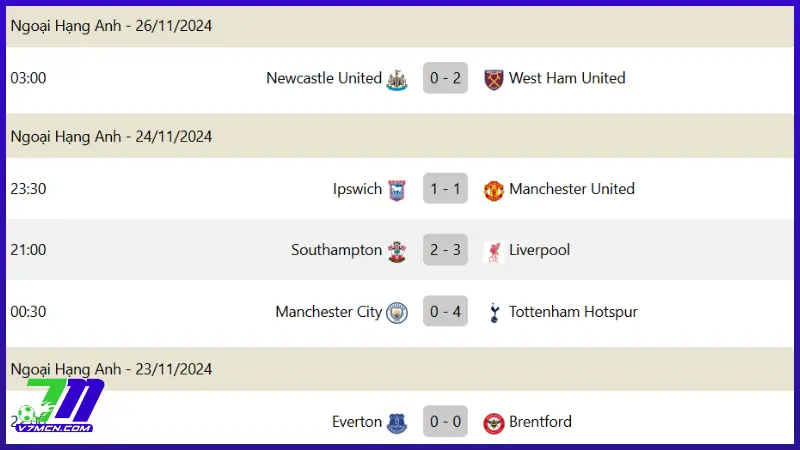Click the Manchester United team name
This screenshot has height=450, width=800.
click(x=571, y=189)
